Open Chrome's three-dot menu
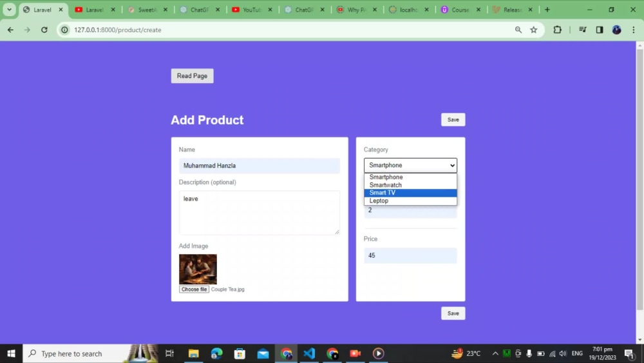 tap(633, 30)
